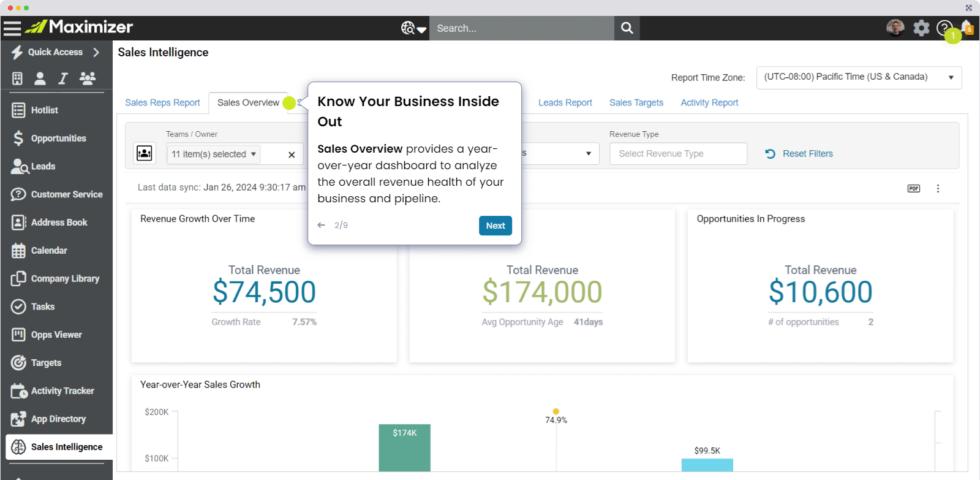Click Reset Filters

(799, 154)
